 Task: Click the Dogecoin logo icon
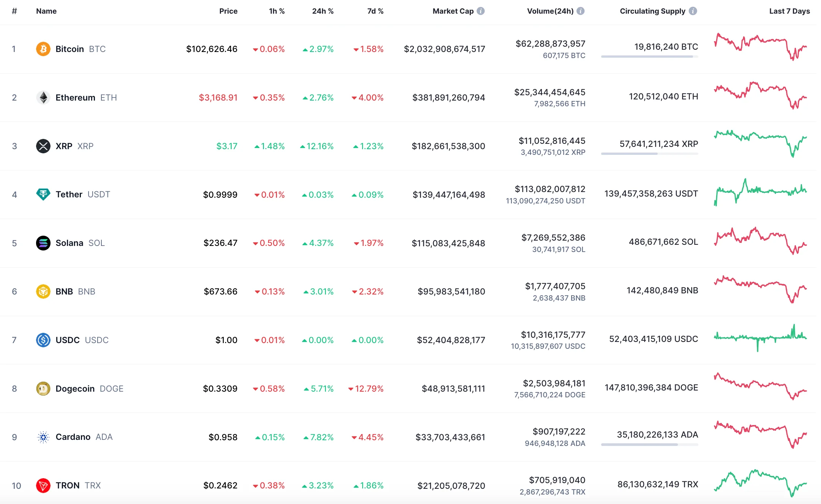tap(43, 389)
